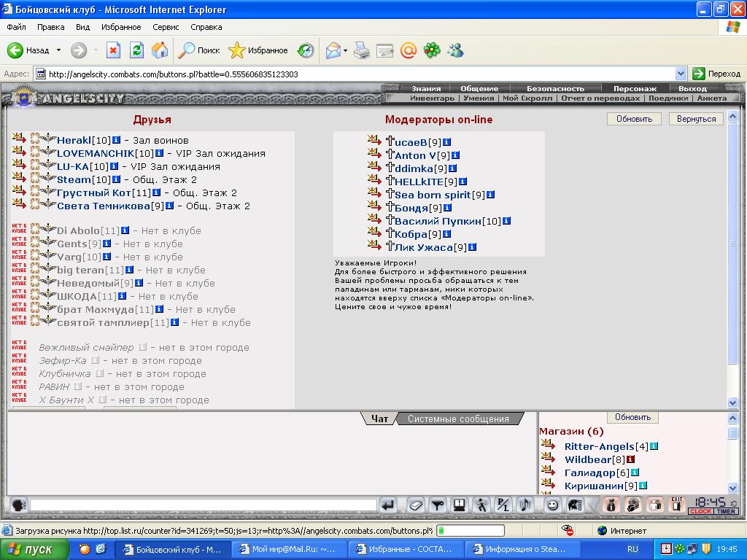Click the Messenger people toolbar icon
Screen dimensions: 747x560
pos(455,50)
